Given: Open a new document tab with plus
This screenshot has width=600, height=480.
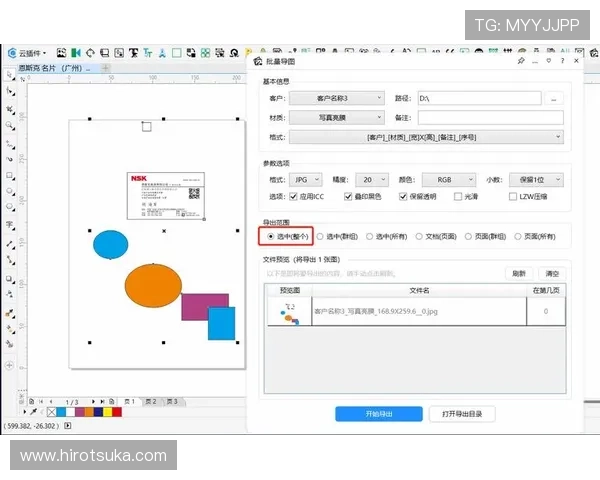Looking at the screenshot, I should pos(106,68).
